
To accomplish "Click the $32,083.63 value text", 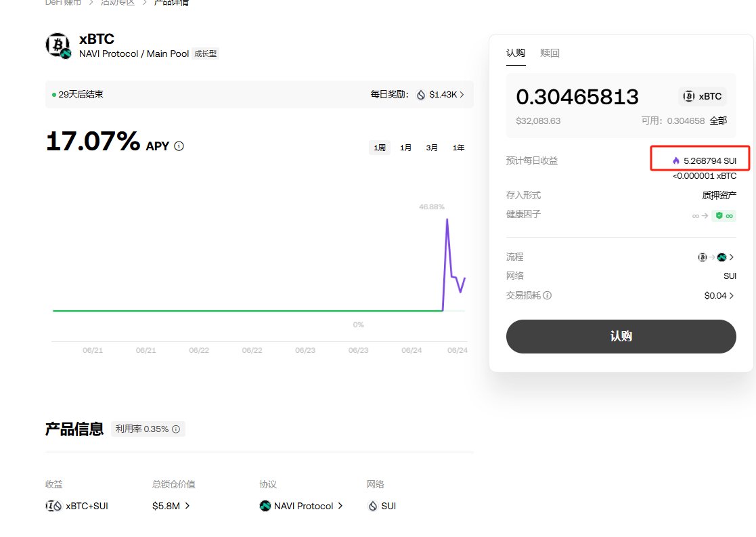I will coord(538,121).
